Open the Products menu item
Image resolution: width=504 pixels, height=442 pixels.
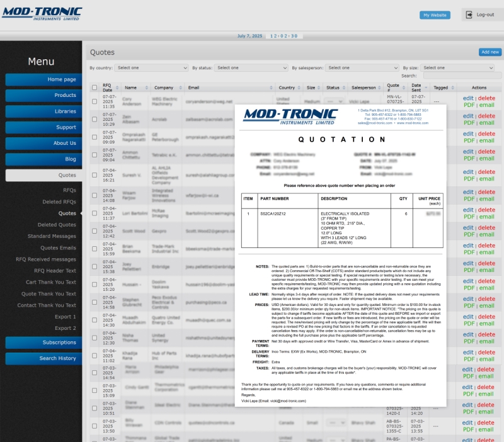[x=43, y=96]
